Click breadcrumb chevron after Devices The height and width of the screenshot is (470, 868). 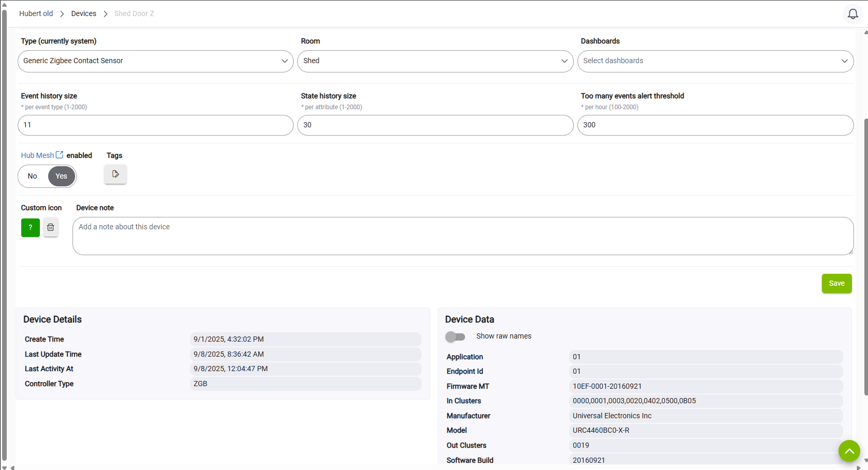tap(105, 14)
